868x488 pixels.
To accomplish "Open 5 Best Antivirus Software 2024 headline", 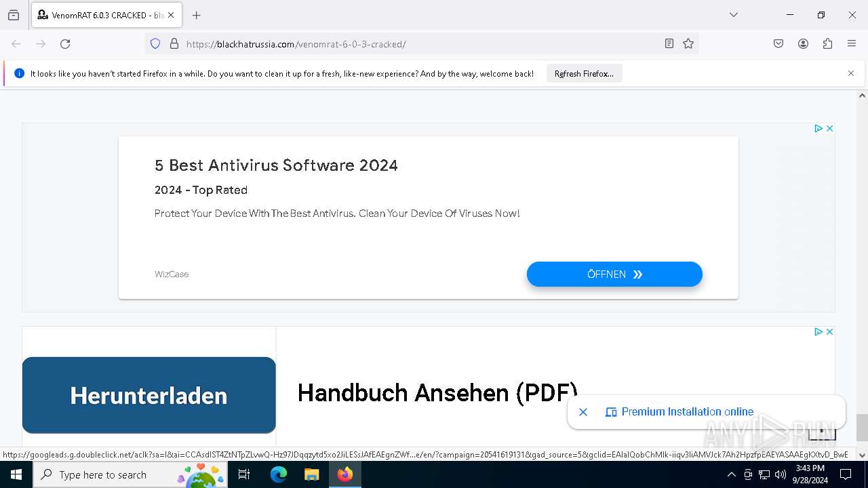I will (x=276, y=165).
